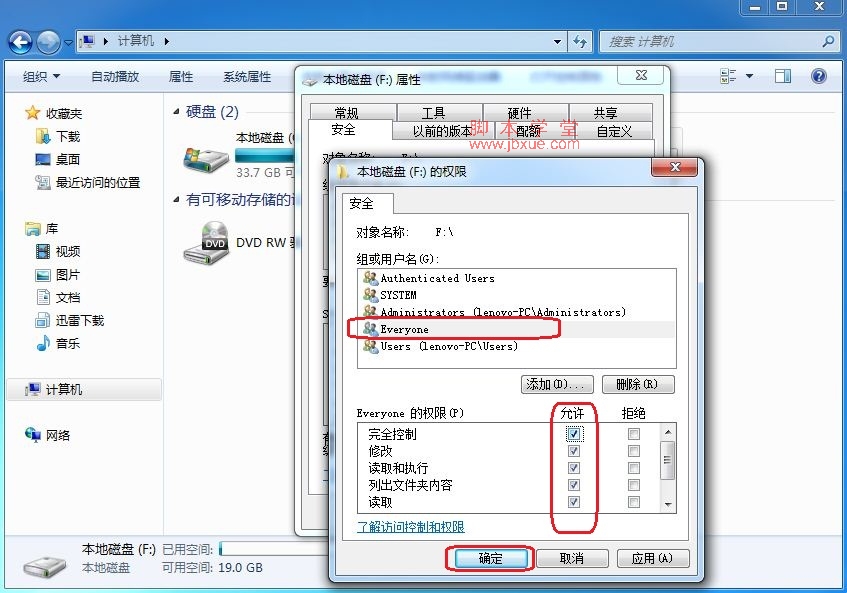The height and width of the screenshot is (593, 847).
Task: Click the Forward navigation arrow in Explorer
Action: pos(49,42)
